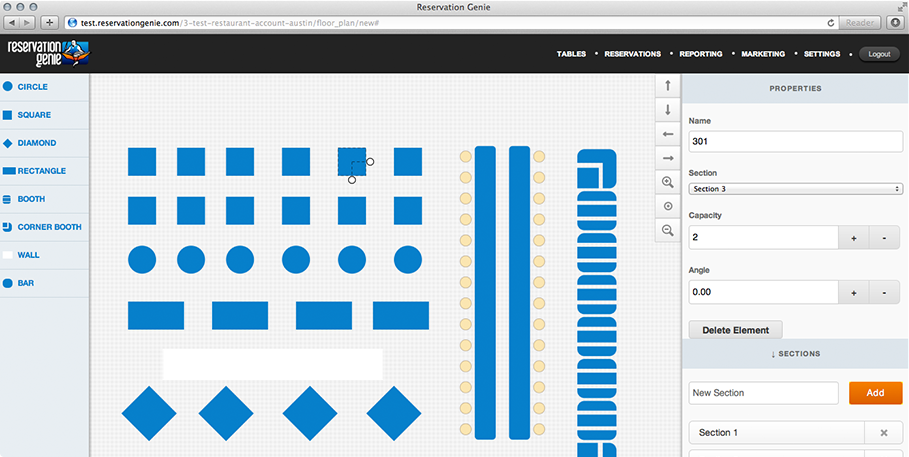Viewport: 909px width, 457px height.
Task: Select the corner booth at top of booth column
Action: click(597, 169)
